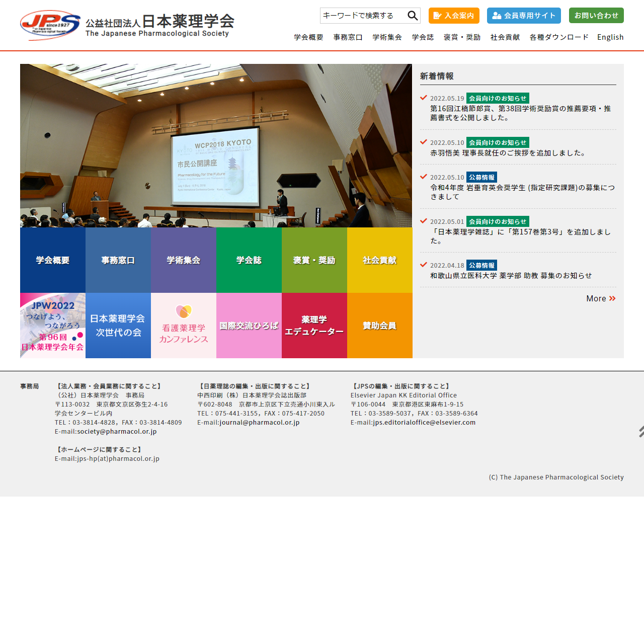This screenshot has height=644, width=644.
Task: Open the 入会案内 membership guide button
Action: click(x=454, y=16)
